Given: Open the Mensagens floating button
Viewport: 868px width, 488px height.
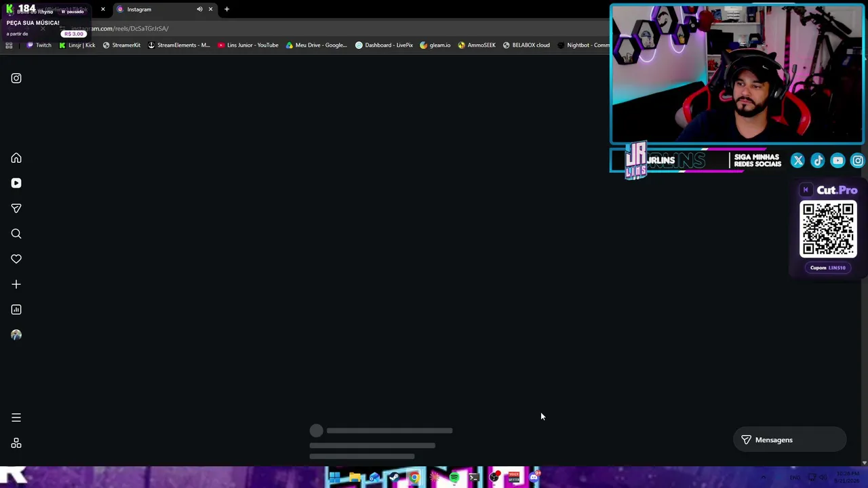Looking at the screenshot, I should pos(790,440).
